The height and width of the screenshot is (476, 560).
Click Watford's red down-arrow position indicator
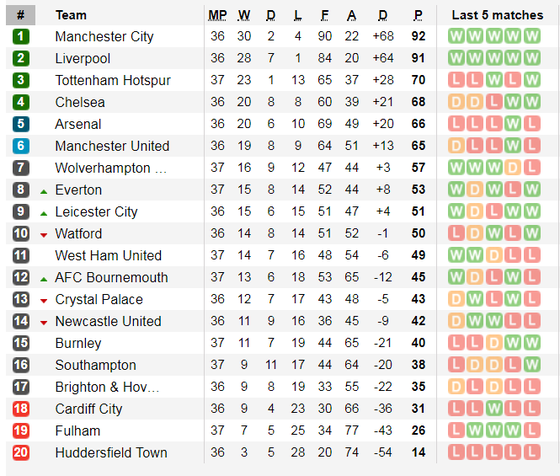tap(44, 235)
